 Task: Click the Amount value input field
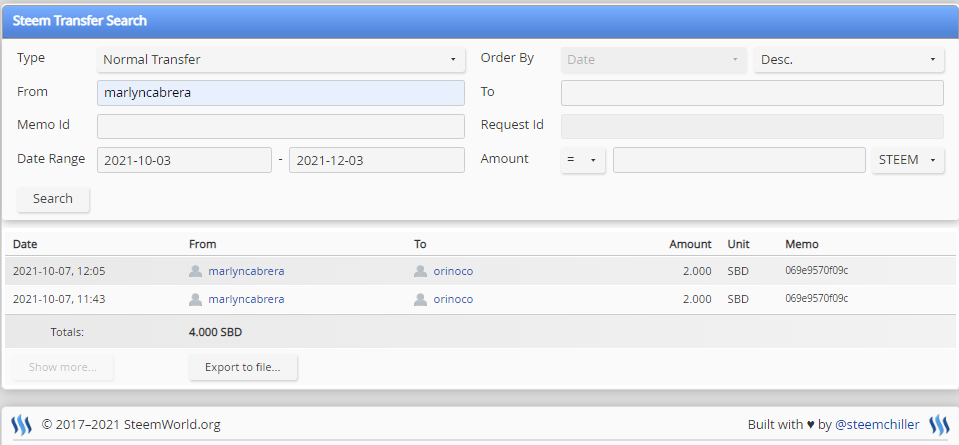pyautogui.click(x=739, y=160)
